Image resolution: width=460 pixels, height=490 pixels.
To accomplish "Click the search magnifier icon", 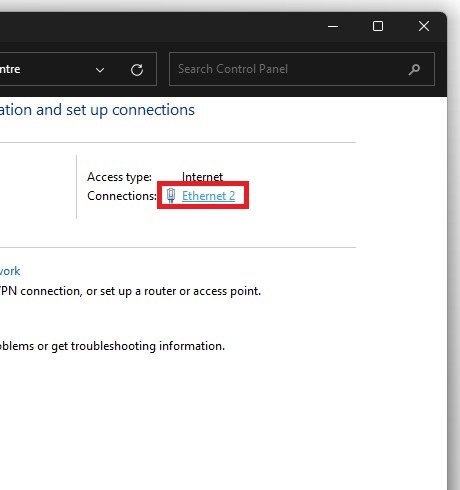I will [414, 70].
